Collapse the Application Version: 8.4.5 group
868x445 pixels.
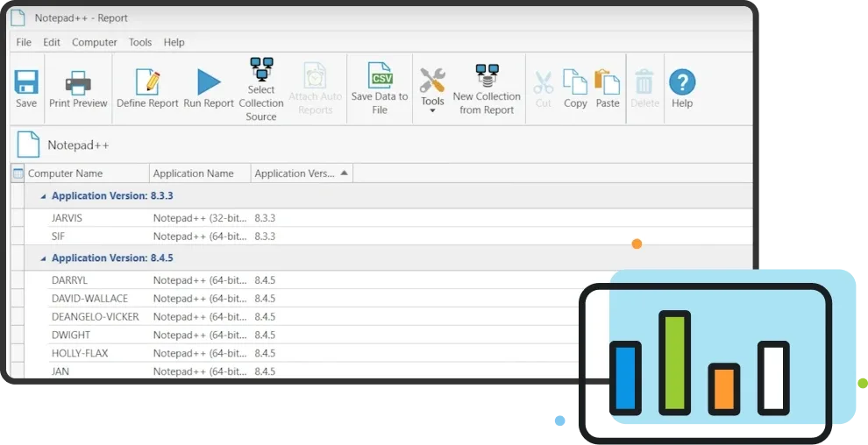tap(43, 258)
